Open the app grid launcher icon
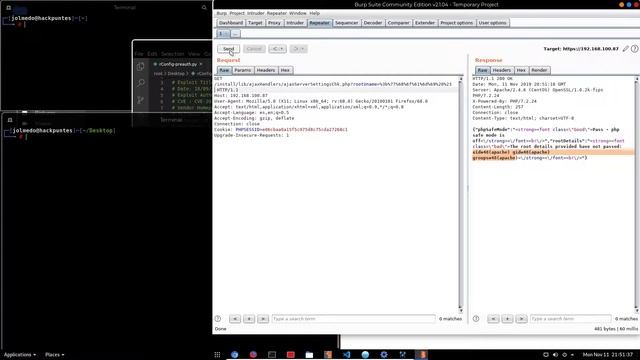Viewport: 640px width, 360px height. click(217, 355)
